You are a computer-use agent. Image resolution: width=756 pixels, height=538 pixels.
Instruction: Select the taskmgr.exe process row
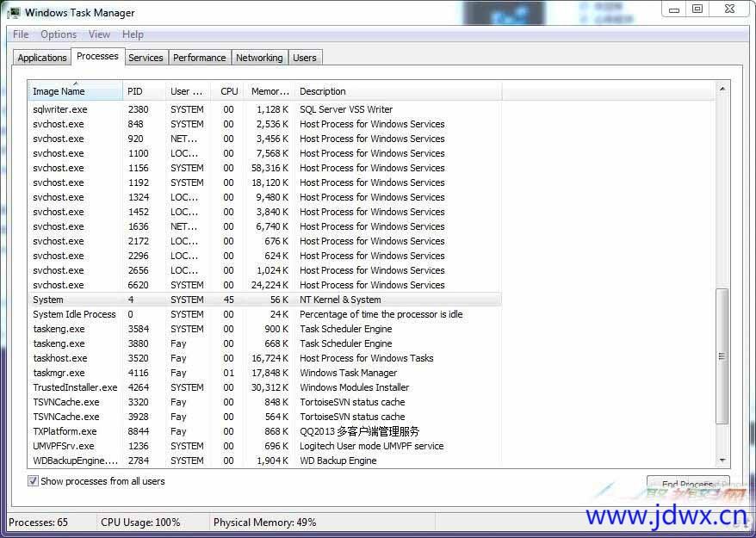tap(59, 373)
